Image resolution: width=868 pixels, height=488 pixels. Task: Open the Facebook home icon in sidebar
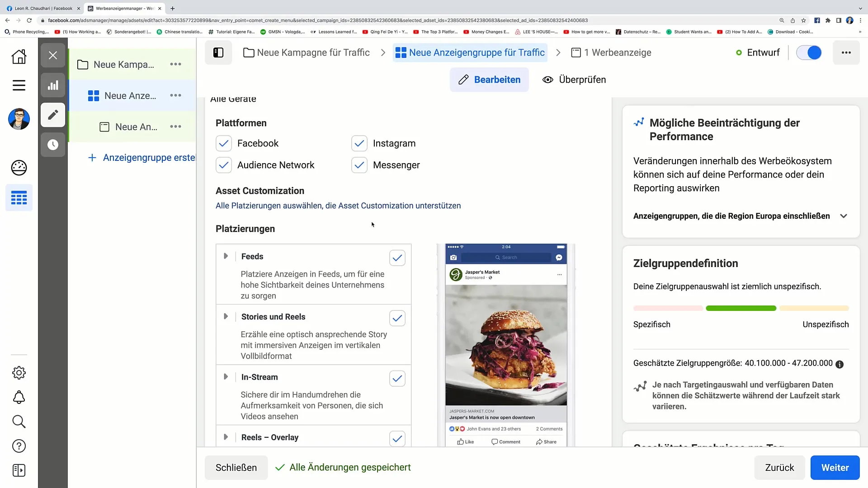(x=19, y=56)
